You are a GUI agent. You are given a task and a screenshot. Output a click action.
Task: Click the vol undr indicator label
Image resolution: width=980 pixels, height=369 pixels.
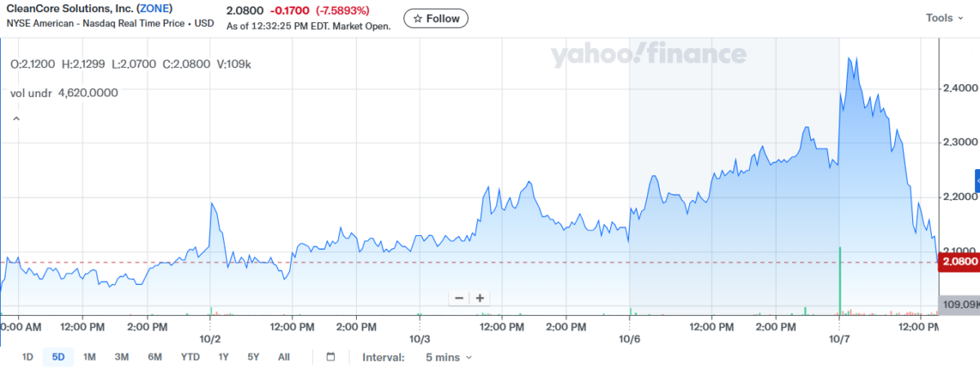point(31,93)
